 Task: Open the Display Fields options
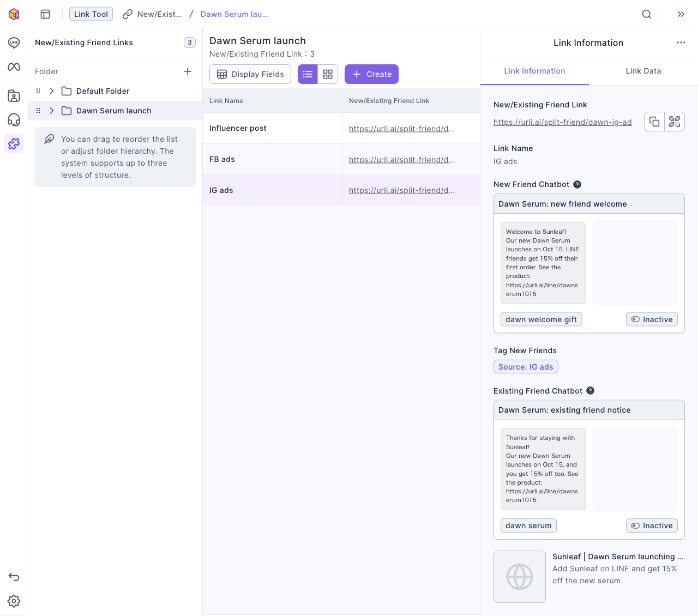point(250,74)
